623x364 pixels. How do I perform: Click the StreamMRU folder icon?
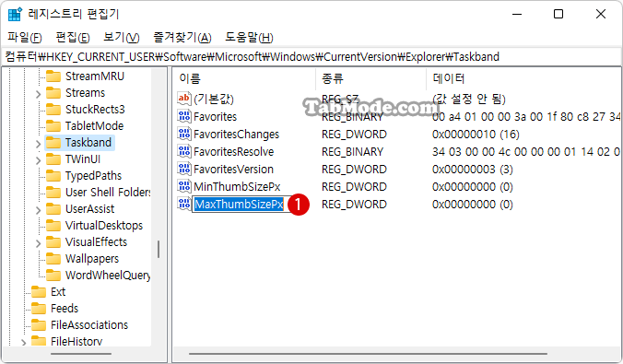pos(53,76)
